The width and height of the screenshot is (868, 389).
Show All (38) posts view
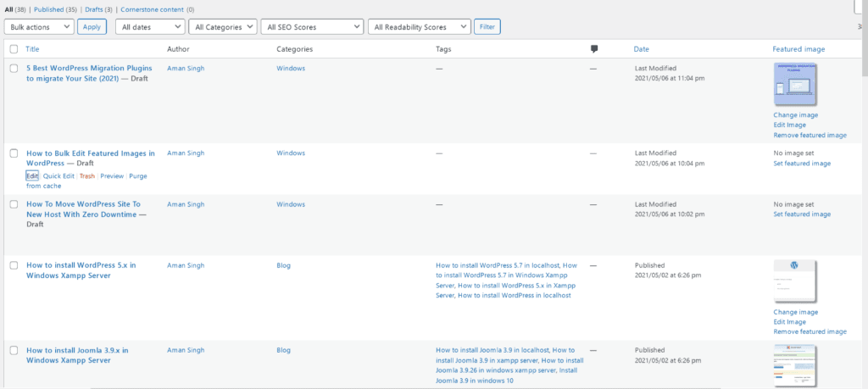(x=15, y=9)
